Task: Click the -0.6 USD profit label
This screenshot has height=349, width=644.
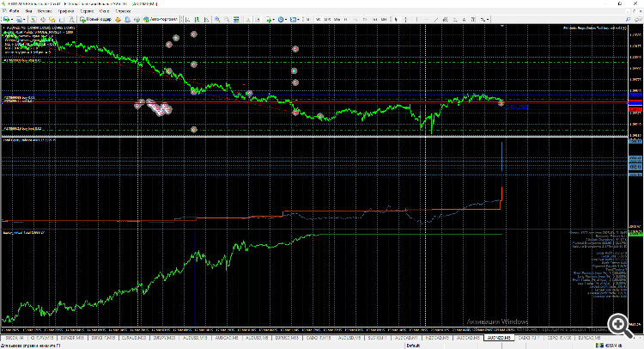Action: click(x=517, y=107)
